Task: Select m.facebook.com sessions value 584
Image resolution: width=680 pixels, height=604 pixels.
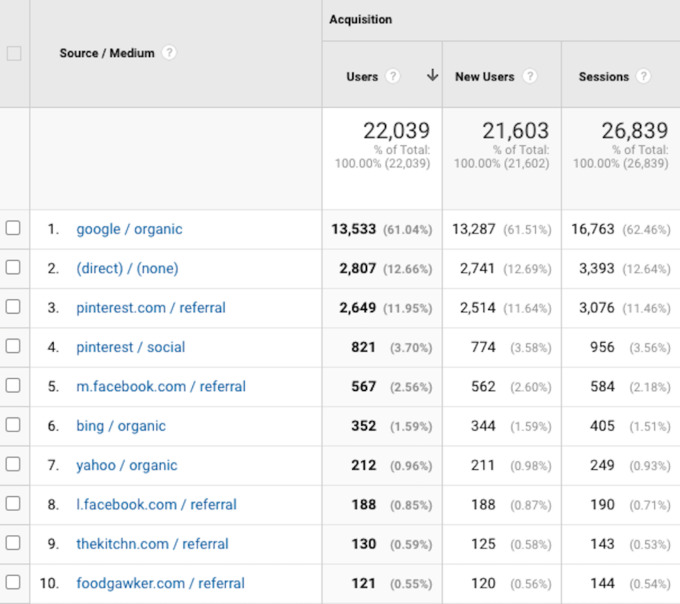Action: point(602,386)
